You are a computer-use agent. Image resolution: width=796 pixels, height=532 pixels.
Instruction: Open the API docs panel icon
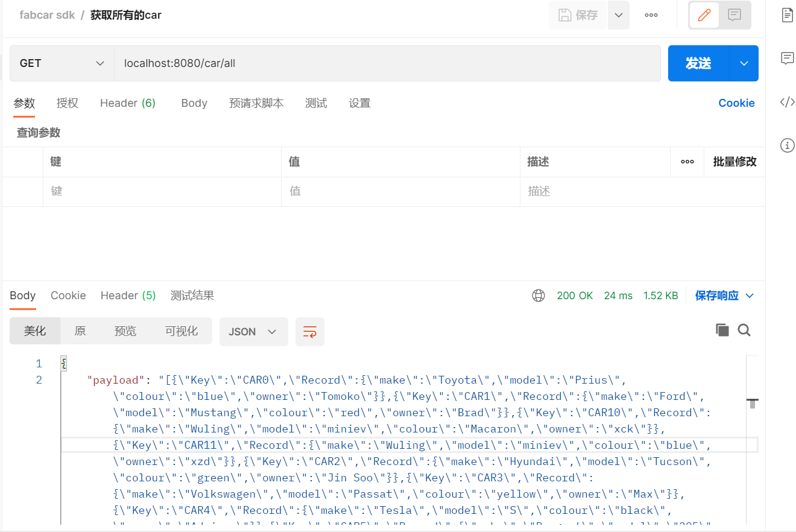pos(788,14)
